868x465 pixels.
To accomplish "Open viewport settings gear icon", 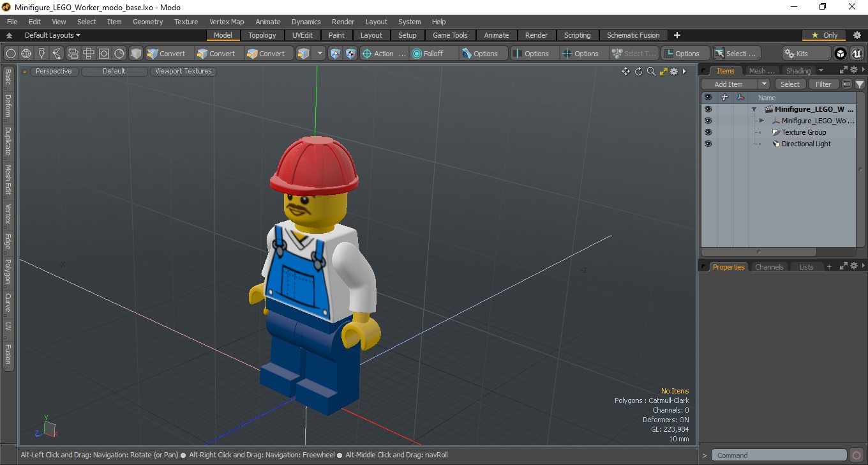I will tap(674, 72).
